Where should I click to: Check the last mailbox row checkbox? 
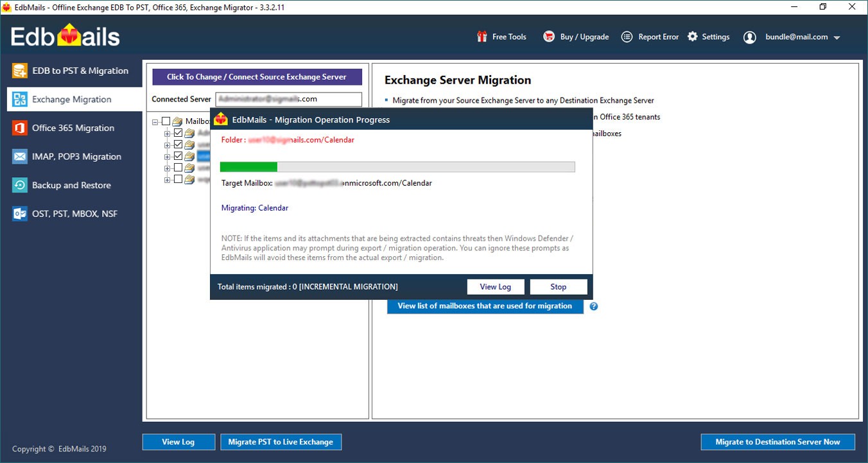pos(178,179)
